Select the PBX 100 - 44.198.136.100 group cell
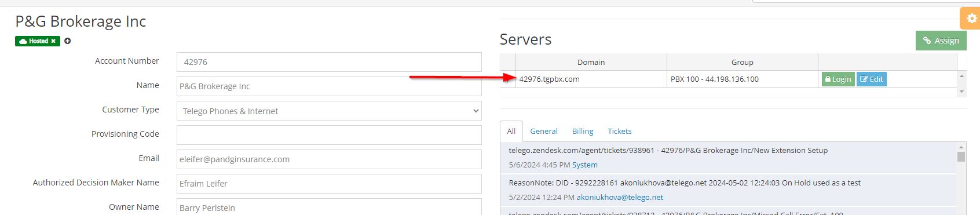Viewport: 980px width, 215px height. coord(743,79)
